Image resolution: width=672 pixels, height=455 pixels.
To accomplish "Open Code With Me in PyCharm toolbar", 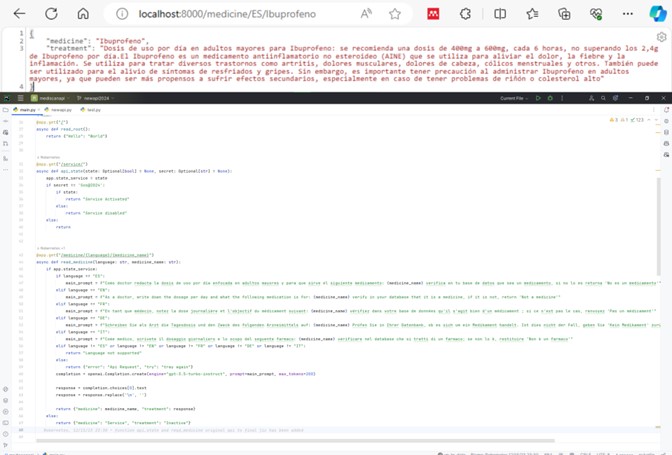I will 591,98.
